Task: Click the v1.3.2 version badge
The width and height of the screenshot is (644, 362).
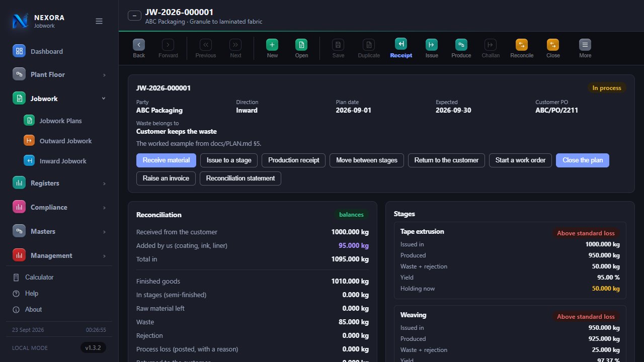Action: point(93,348)
